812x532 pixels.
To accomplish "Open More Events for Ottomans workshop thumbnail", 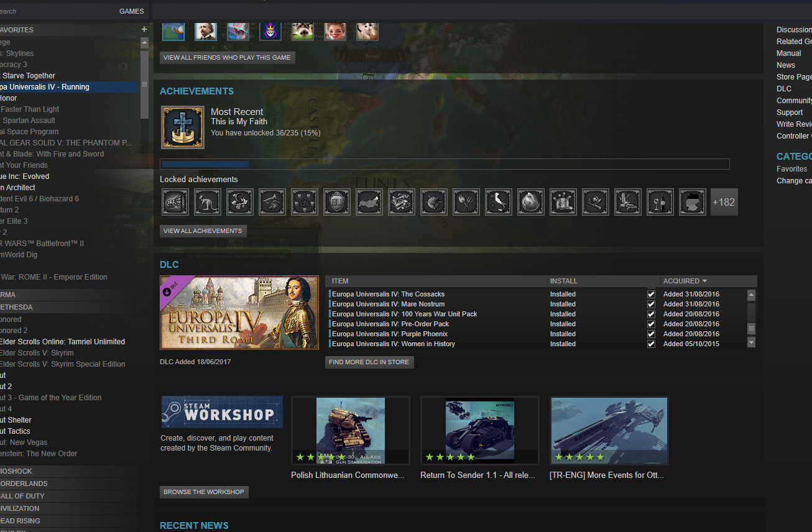I will pyautogui.click(x=609, y=431).
